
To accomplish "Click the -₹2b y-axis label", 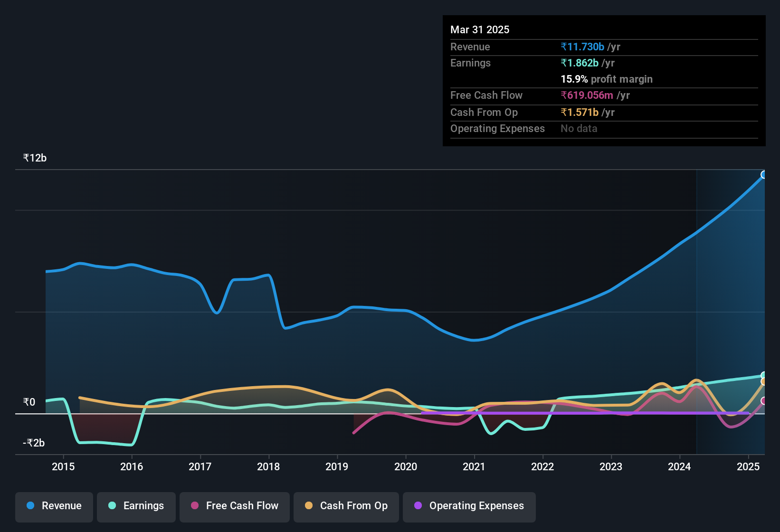I will pos(34,443).
